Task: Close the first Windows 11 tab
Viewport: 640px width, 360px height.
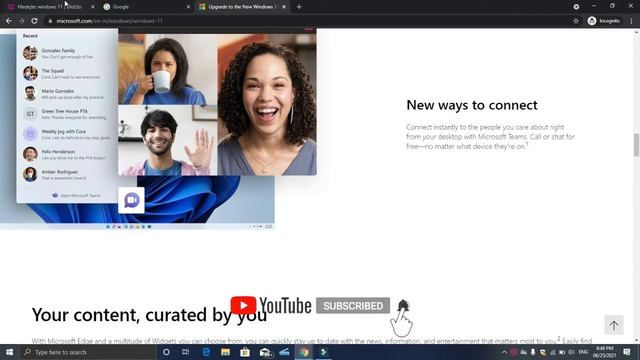Action: pos(93,7)
